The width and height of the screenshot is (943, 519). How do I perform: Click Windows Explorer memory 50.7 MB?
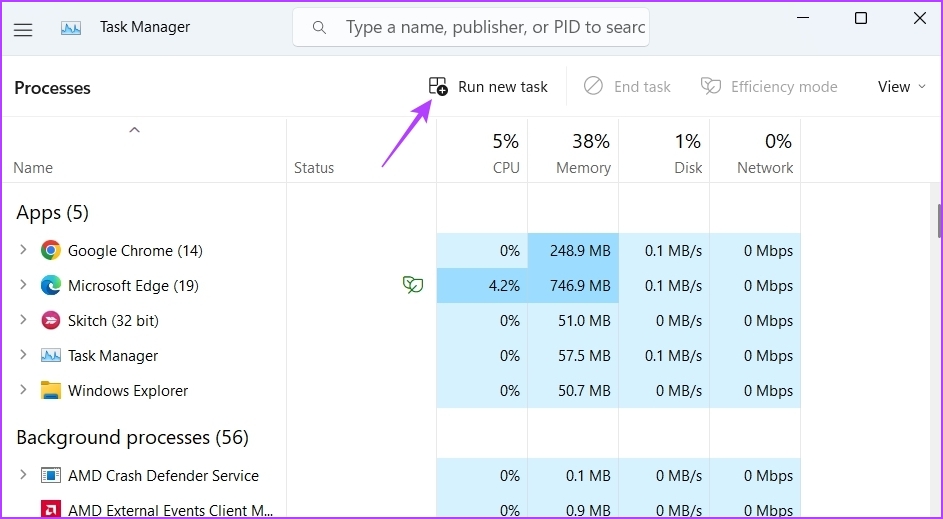pyautogui.click(x=584, y=391)
